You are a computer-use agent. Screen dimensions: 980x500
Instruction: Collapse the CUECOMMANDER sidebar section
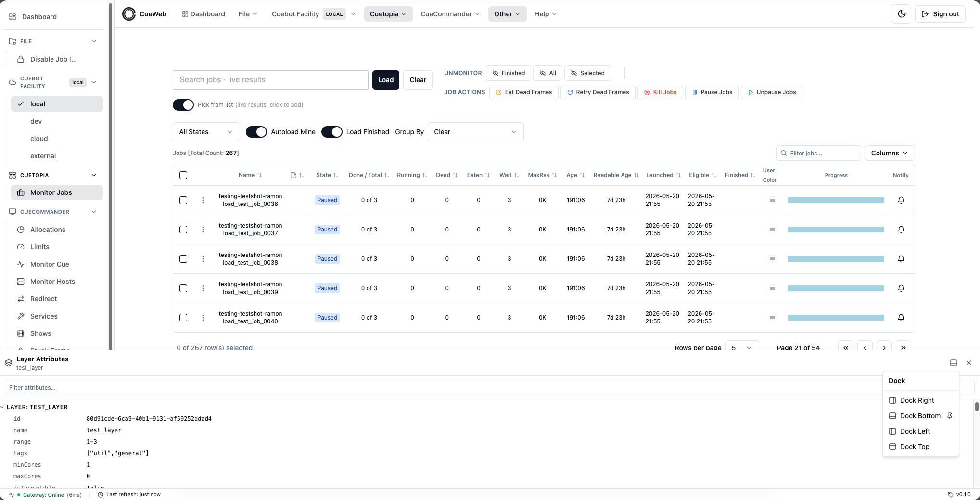pyautogui.click(x=94, y=212)
